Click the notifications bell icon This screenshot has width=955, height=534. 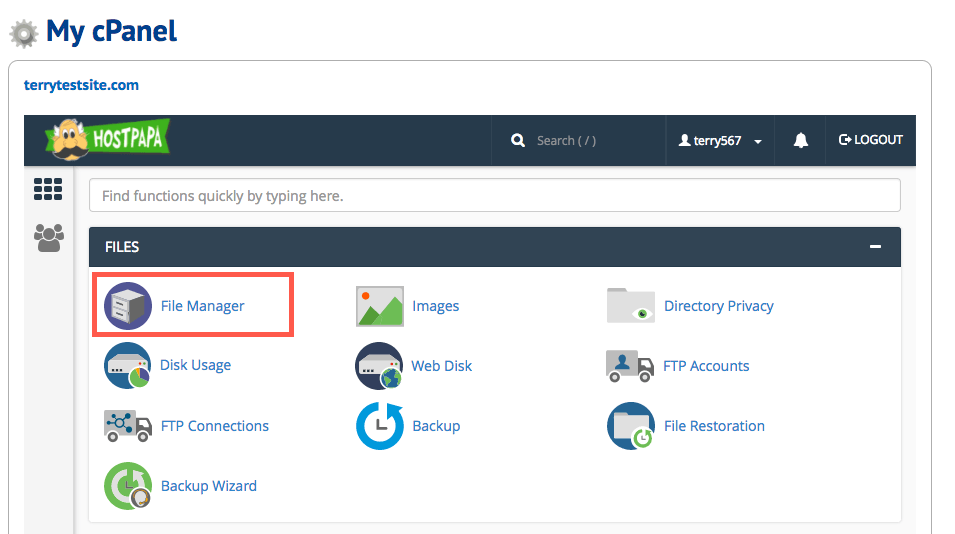click(800, 140)
